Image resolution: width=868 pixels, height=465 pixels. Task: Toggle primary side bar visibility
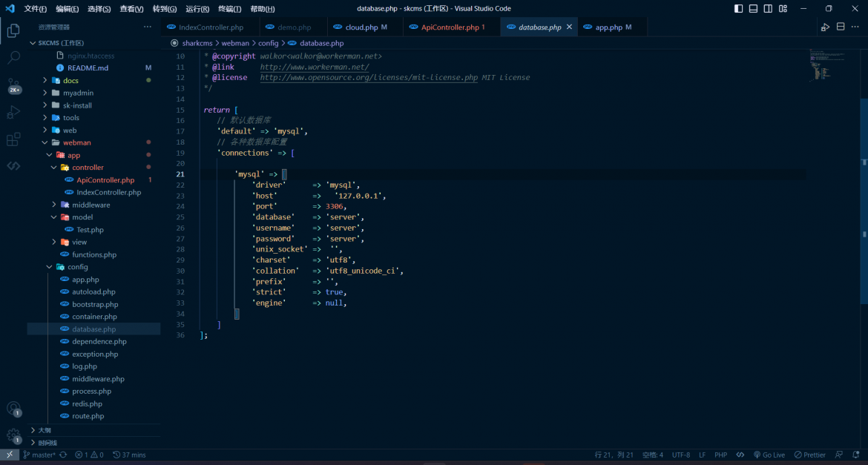738,8
